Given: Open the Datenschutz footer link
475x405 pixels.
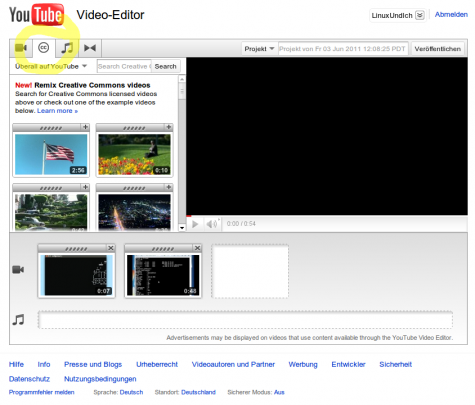Looking at the screenshot, I should [29, 379].
